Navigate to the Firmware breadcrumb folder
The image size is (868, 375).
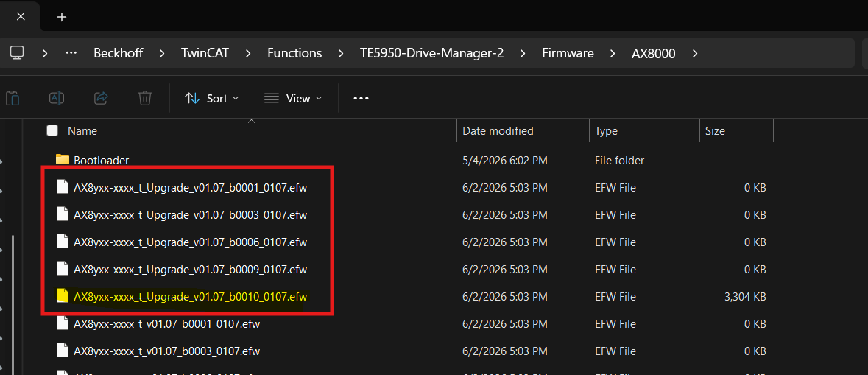click(568, 53)
